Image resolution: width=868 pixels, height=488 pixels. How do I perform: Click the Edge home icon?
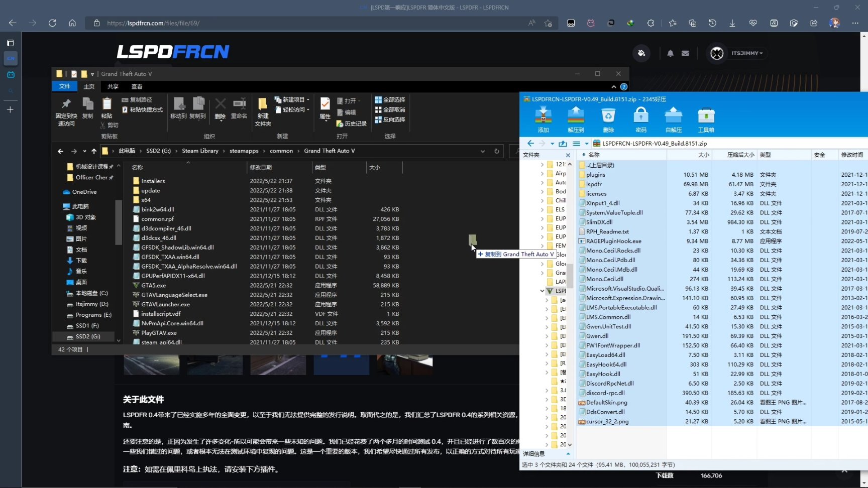72,23
